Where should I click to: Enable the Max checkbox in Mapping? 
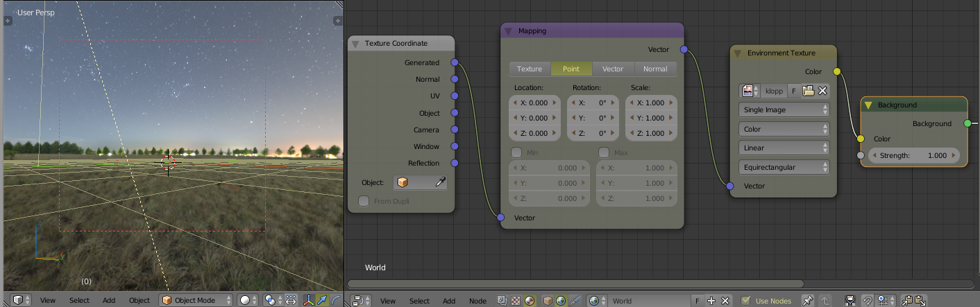click(604, 152)
